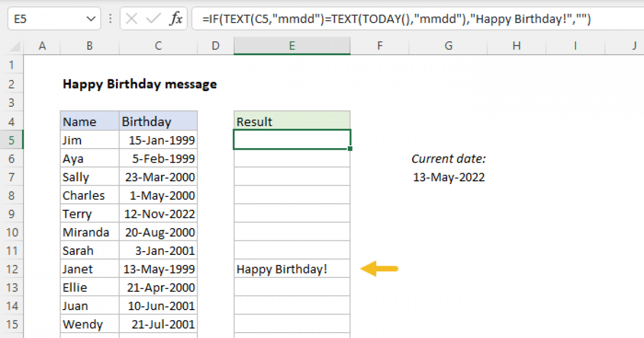
Task: Click the fill handle on cell E5
Action: (x=349, y=148)
